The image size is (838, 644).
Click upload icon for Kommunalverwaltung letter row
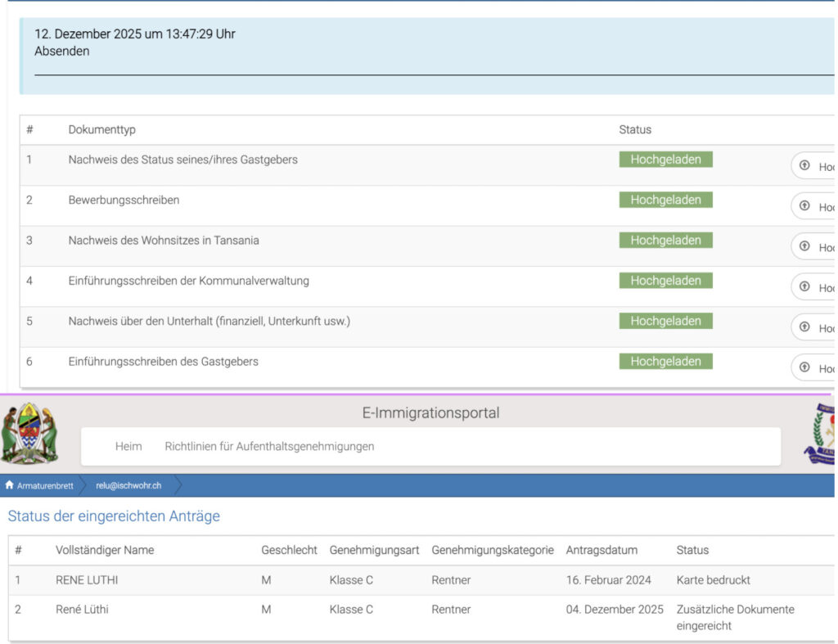804,286
